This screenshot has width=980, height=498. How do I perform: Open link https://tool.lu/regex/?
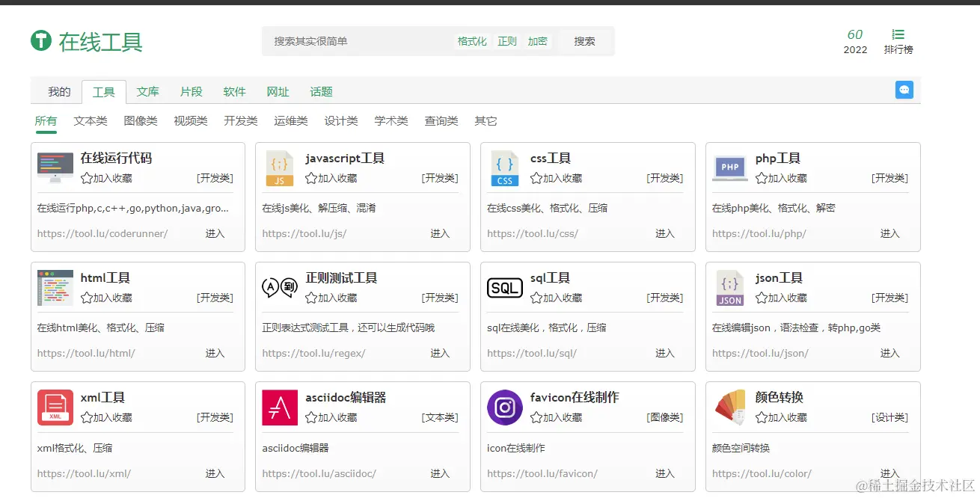(313, 353)
